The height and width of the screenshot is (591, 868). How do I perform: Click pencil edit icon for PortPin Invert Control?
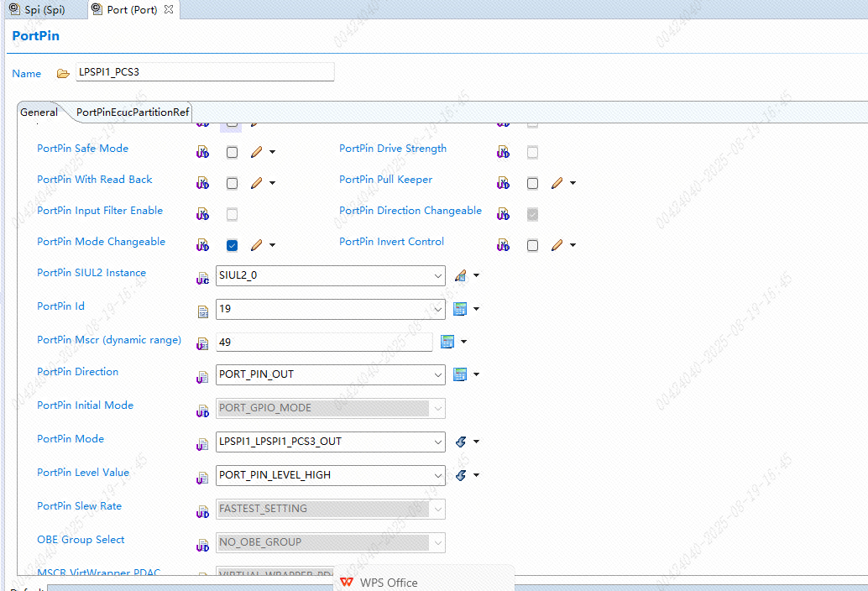pos(557,245)
